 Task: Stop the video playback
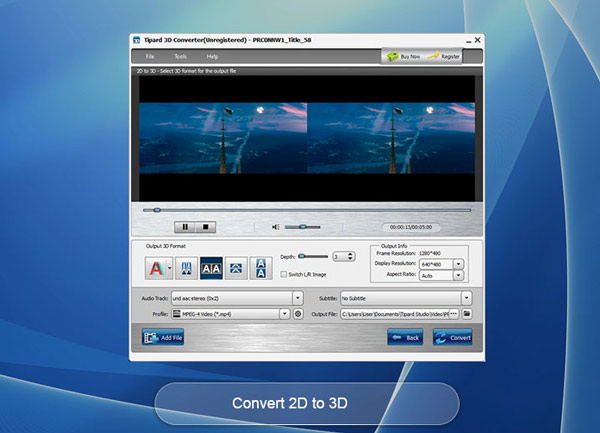click(204, 227)
